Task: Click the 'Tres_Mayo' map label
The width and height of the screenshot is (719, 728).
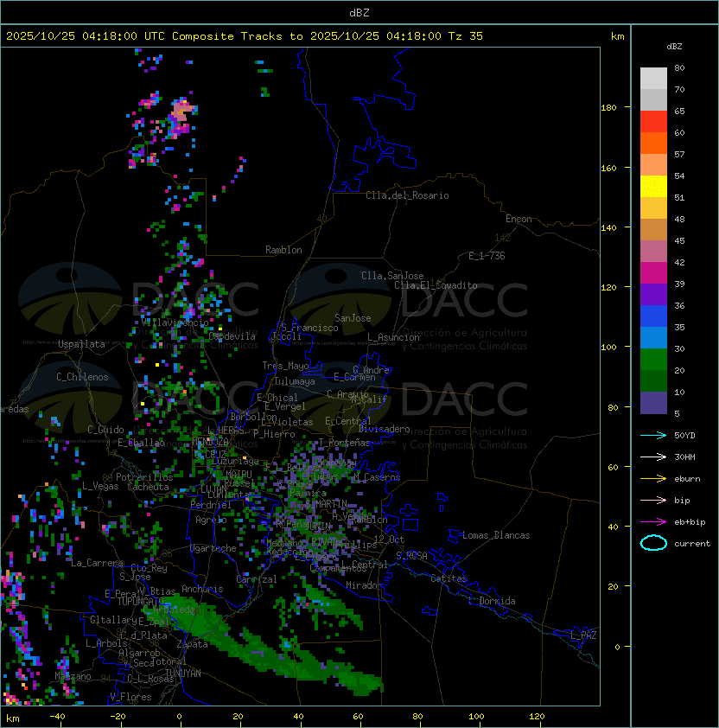Action: pos(285,366)
